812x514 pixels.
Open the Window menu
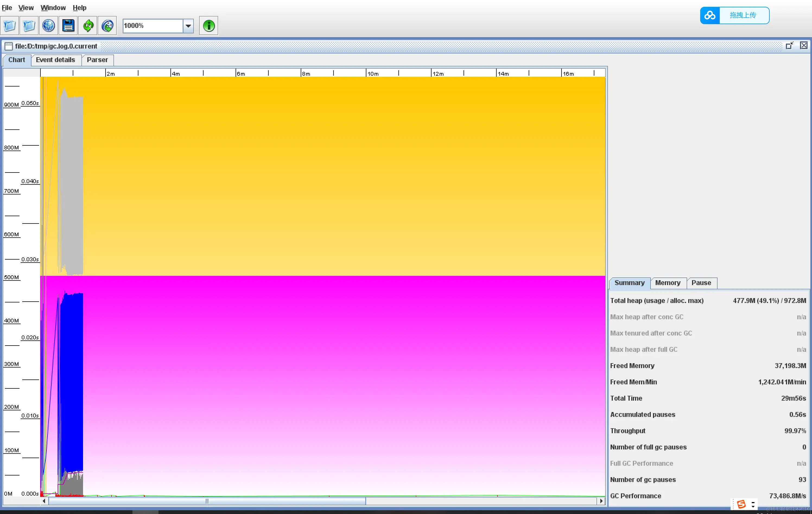point(53,7)
